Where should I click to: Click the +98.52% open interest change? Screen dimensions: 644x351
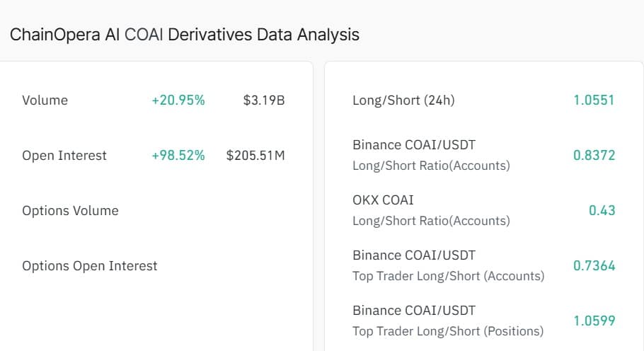click(x=178, y=156)
